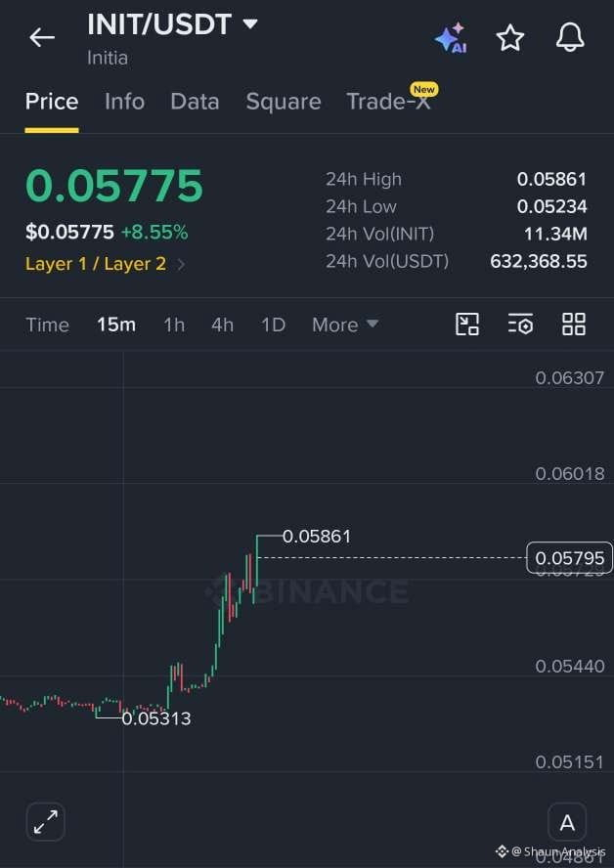This screenshot has width=614, height=868.
Task: Tap the 0.05151 price axis label
Action: (570, 762)
